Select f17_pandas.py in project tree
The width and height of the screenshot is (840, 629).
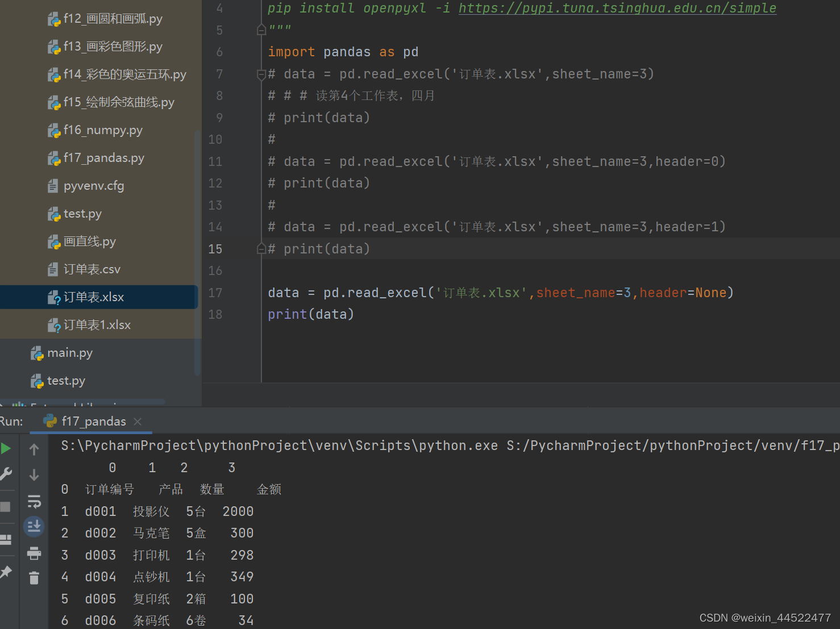[x=103, y=158]
